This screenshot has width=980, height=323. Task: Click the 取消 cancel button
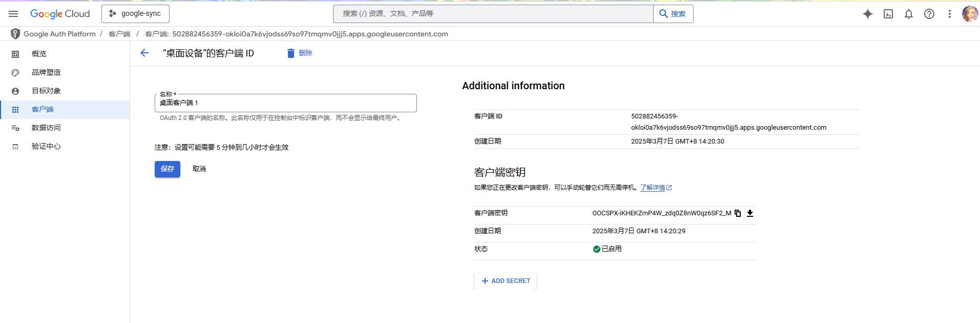click(199, 169)
